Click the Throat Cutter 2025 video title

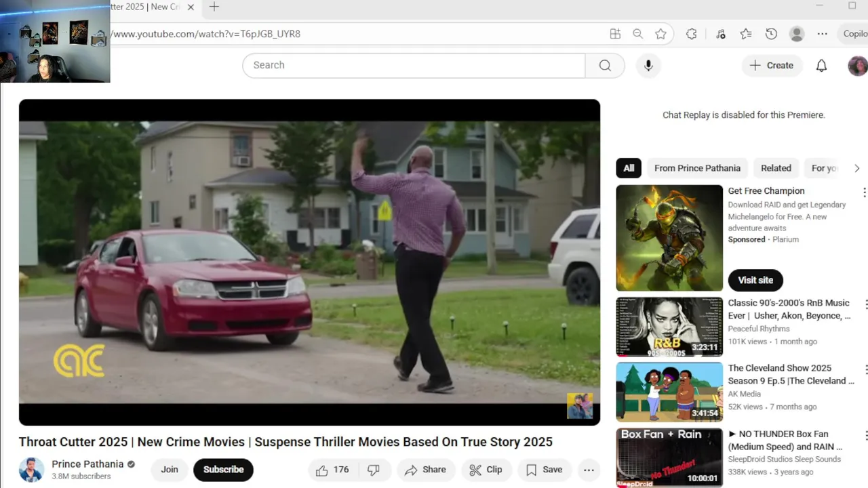click(285, 442)
